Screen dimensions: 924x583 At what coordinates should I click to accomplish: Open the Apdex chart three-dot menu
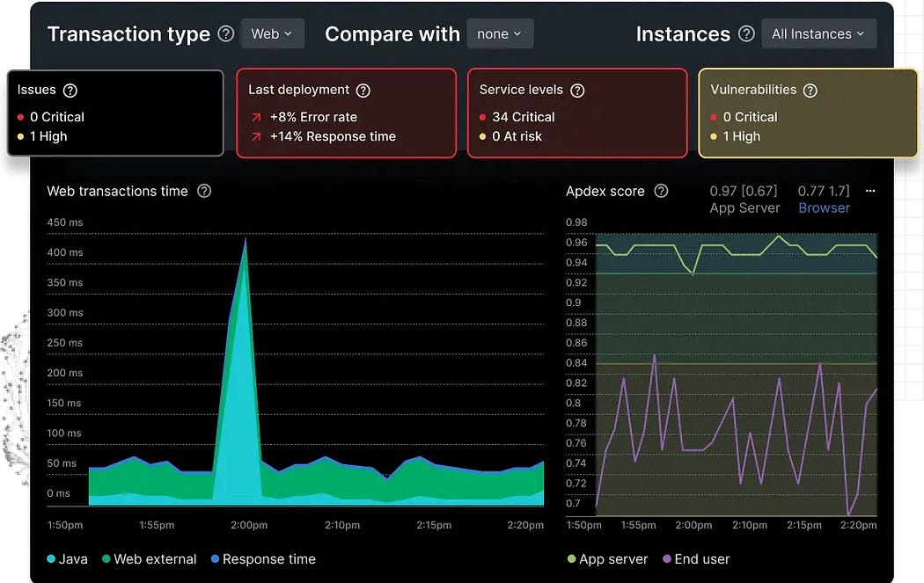[870, 191]
